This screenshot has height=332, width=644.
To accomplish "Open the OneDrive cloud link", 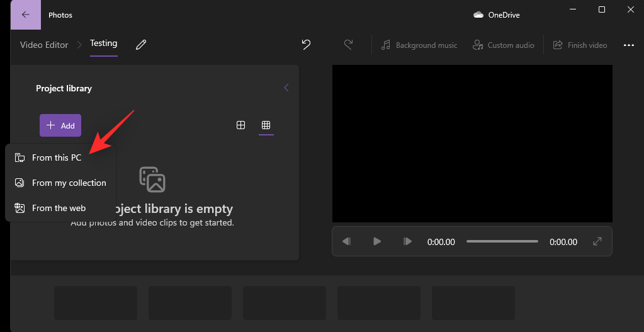I will point(497,14).
